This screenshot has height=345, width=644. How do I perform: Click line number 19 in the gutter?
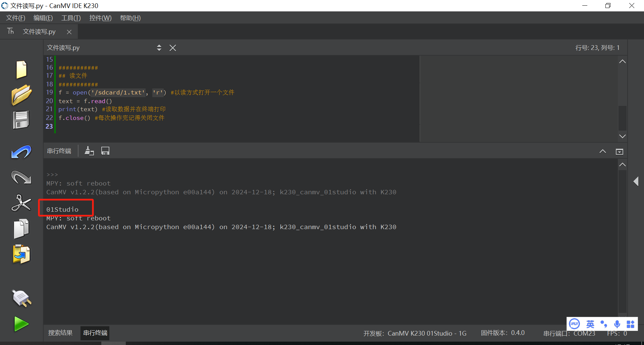tap(49, 92)
